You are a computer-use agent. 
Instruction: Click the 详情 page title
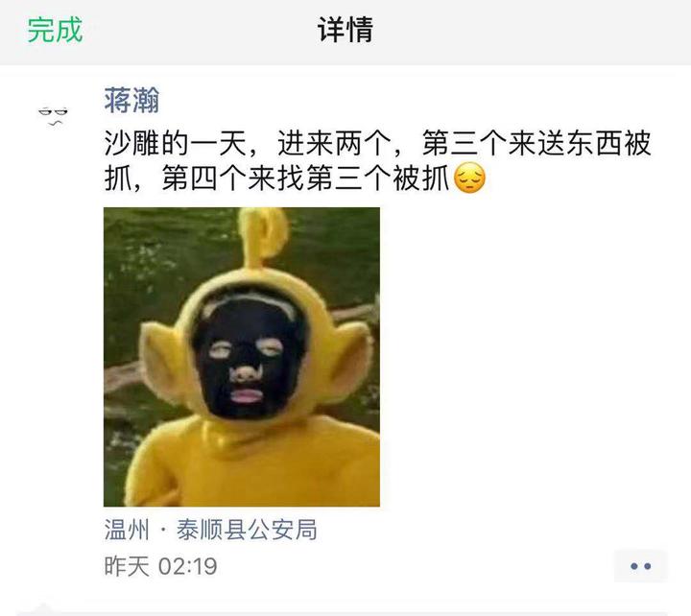click(345, 30)
